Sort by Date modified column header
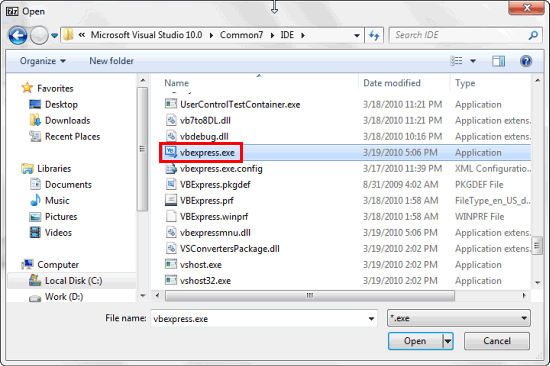This screenshot has height=366, width=550. (x=392, y=83)
